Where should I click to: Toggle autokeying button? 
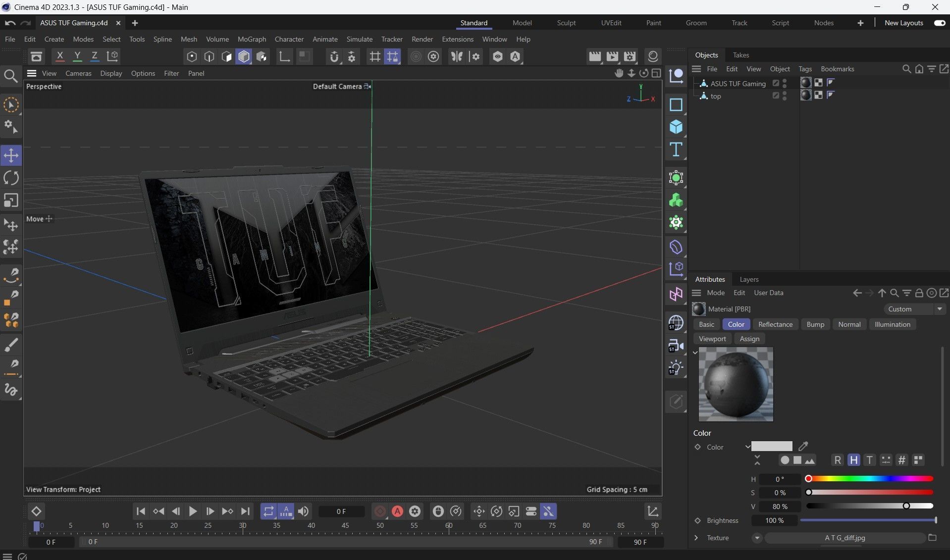coord(397,511)
